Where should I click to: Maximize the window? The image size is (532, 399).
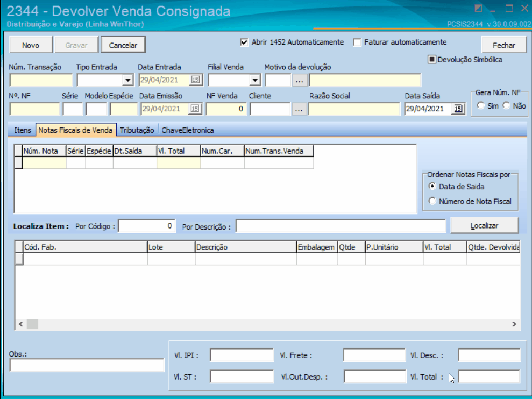coord(509,9)
